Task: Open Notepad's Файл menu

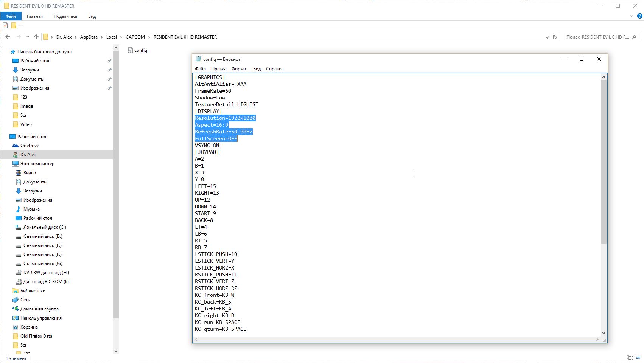Action: coord(201,69)
